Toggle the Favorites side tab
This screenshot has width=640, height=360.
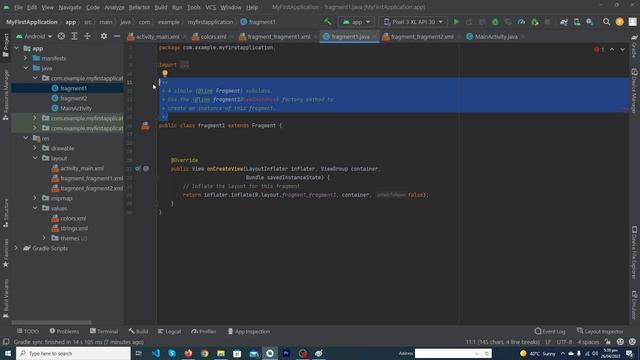coord(6,253)
